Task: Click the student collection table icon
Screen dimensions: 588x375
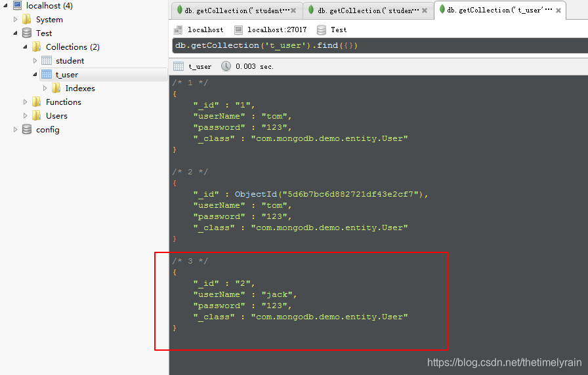Action: point(47,60)
